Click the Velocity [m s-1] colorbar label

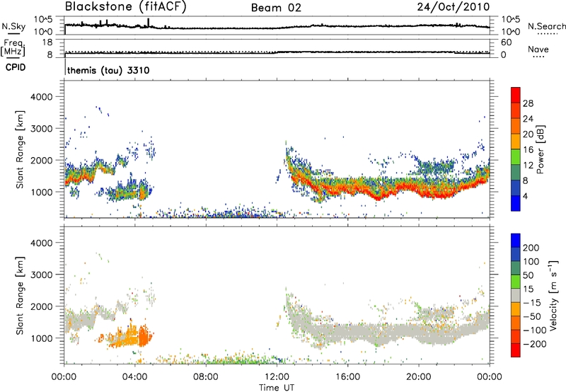553,295
